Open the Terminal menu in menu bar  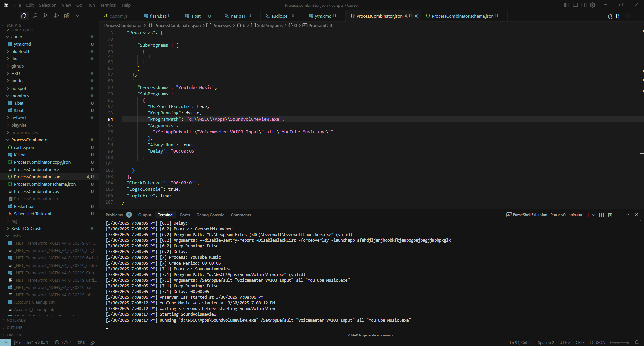pos(108,5)
